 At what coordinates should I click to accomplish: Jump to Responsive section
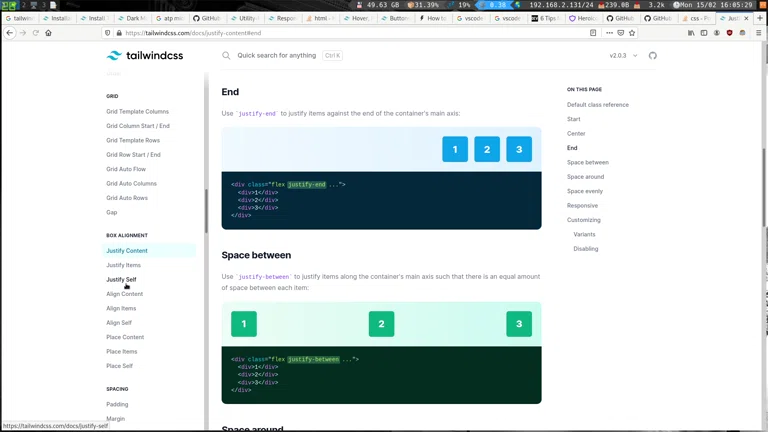582,206
